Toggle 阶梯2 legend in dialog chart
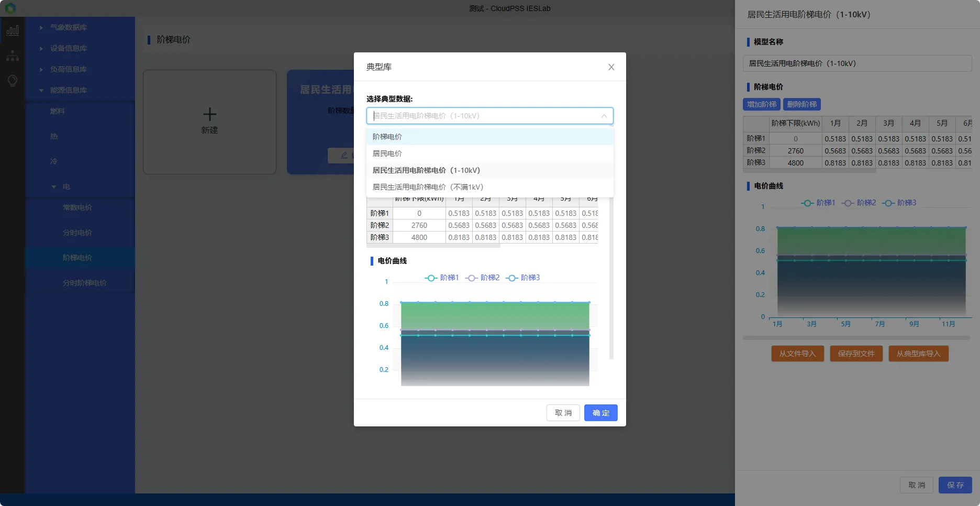 click(x=482, y=278)
